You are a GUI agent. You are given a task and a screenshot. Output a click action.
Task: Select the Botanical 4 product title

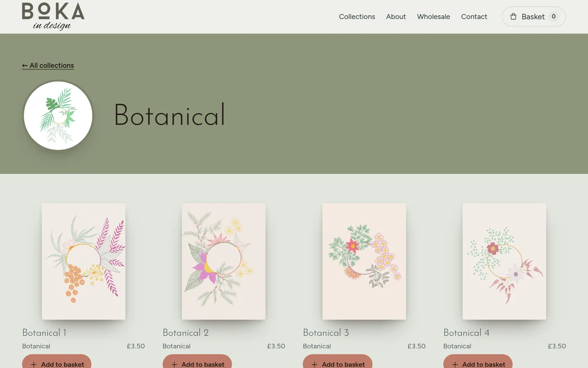pyautogui.click(x=466, y=333)
